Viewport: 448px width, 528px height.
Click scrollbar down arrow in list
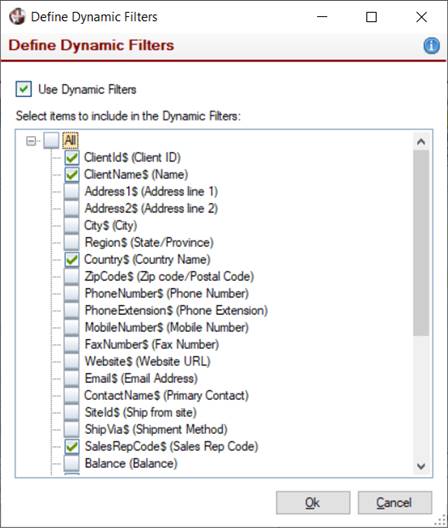421,466
